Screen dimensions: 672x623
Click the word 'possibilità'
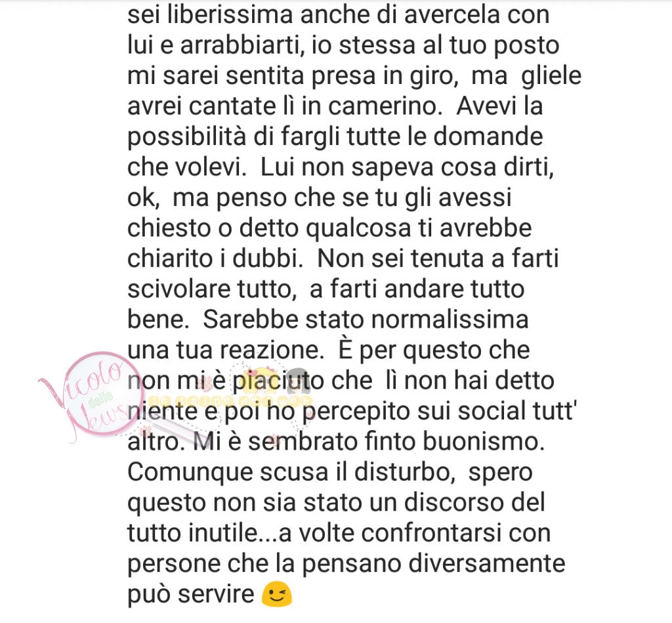(x=187, y=138)
